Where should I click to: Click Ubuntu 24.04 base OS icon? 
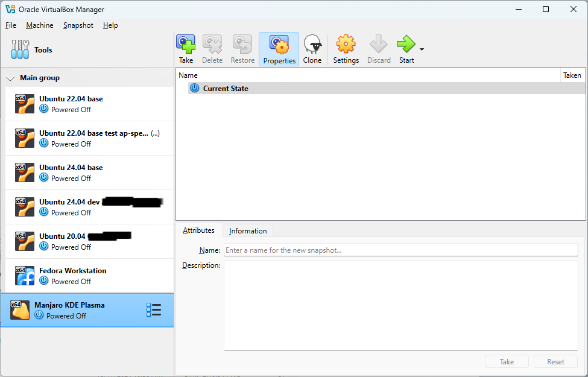coord(25,173)
